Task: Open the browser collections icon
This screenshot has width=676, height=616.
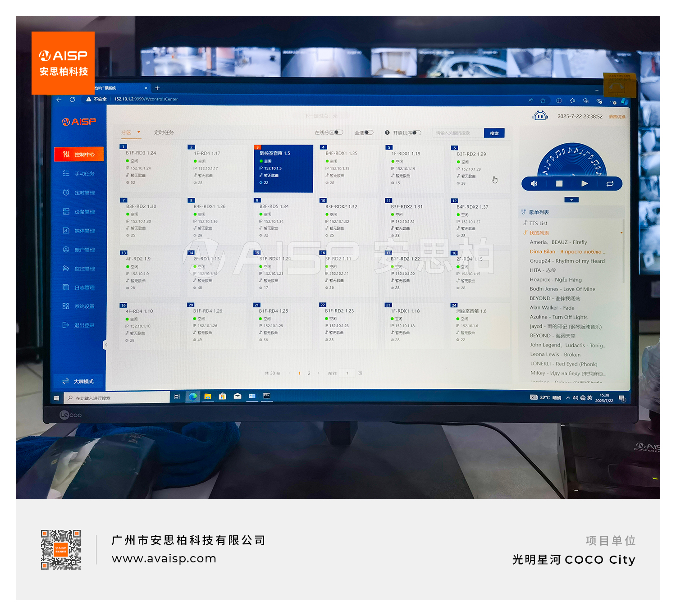Action: coord(586,101)
